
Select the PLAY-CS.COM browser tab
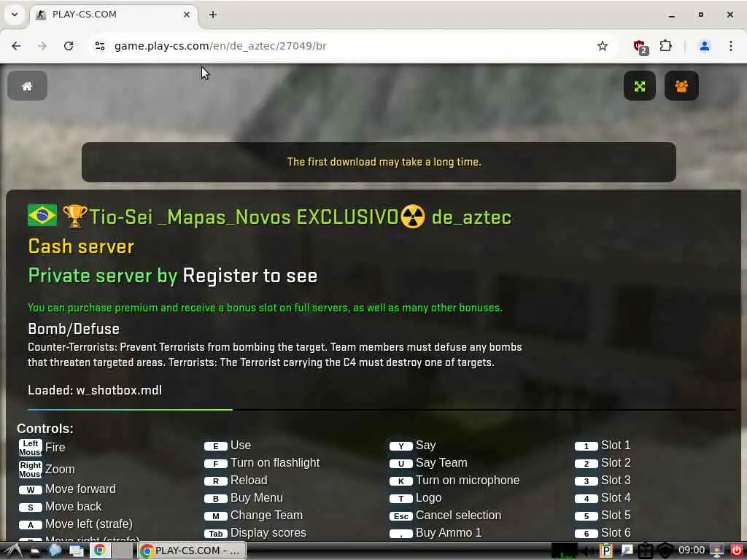115,15
